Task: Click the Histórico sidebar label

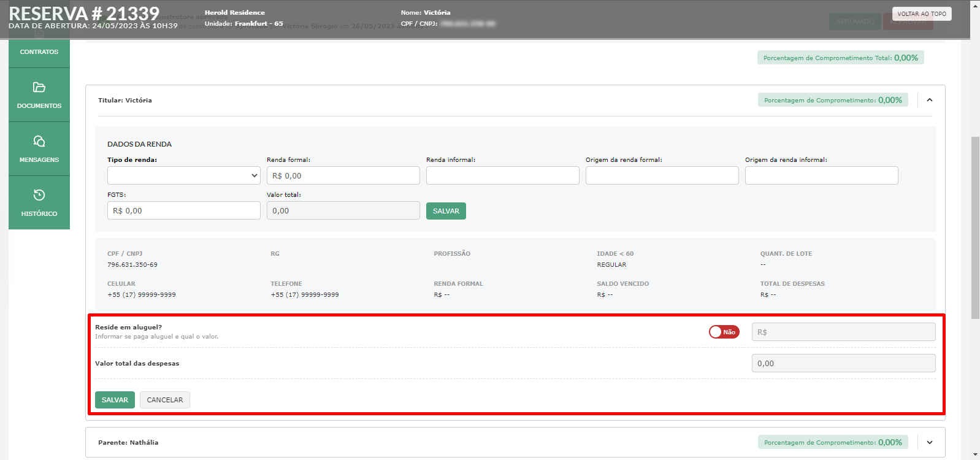Action: [39, 214]
